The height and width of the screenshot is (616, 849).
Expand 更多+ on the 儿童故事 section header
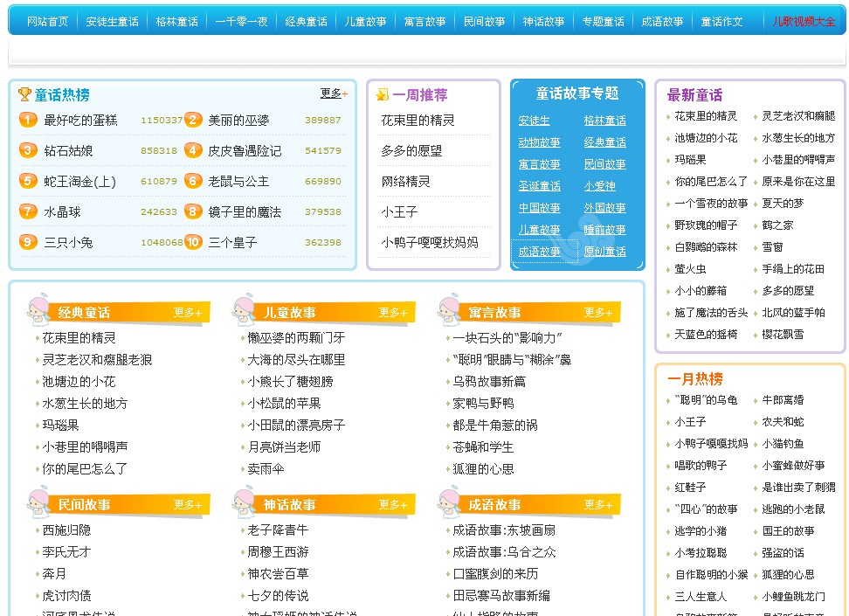click(x=393, y=313)
